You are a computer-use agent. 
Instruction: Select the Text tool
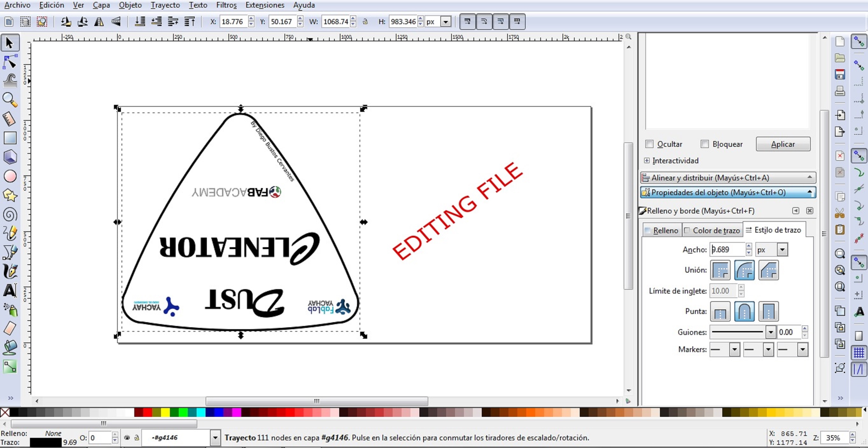point(10,290)
